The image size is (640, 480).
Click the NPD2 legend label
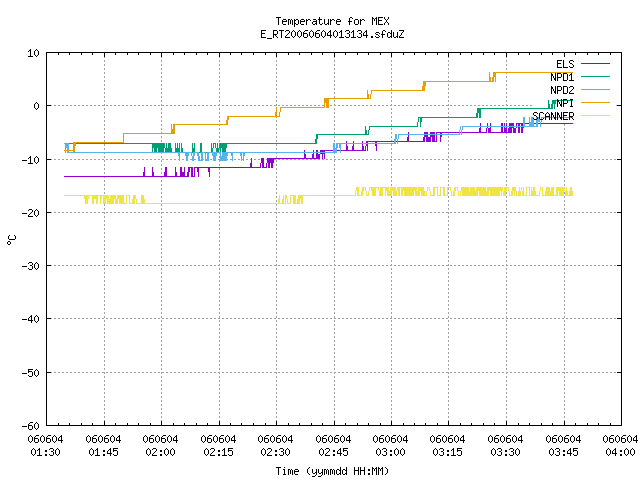point(562,90)
